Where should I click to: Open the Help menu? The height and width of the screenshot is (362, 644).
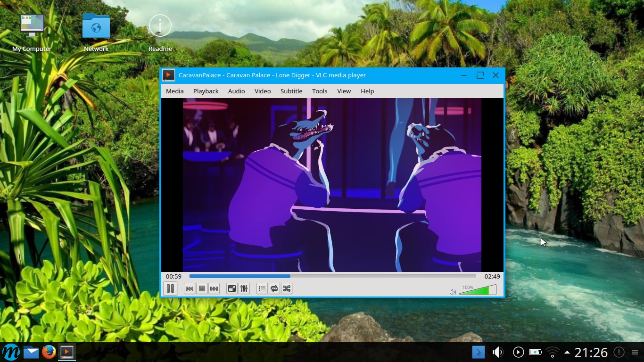tap(367, 91)
